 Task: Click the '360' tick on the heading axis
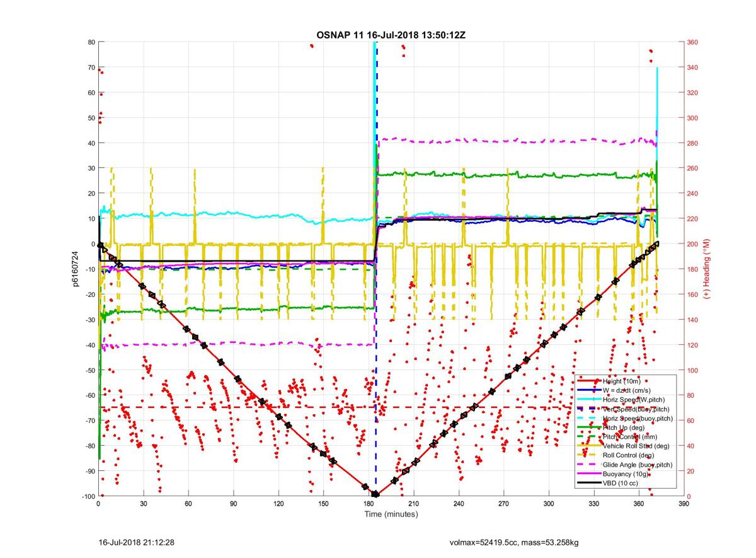coord(693,42)
